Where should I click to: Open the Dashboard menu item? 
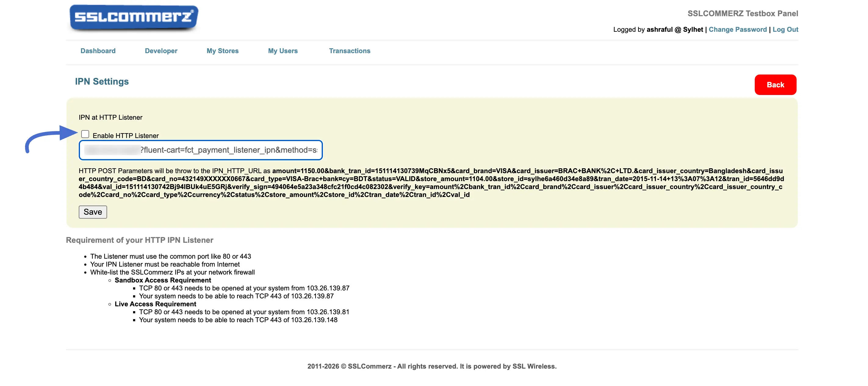tap(98, 51)
